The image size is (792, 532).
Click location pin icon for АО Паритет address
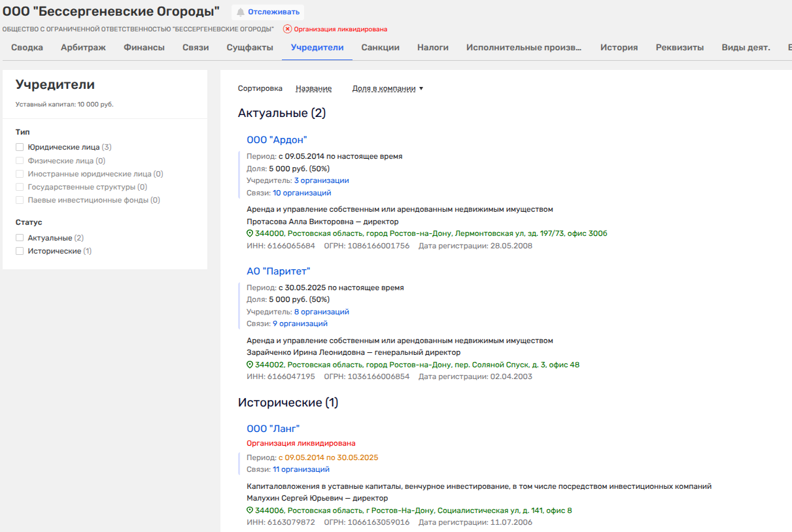250,365
